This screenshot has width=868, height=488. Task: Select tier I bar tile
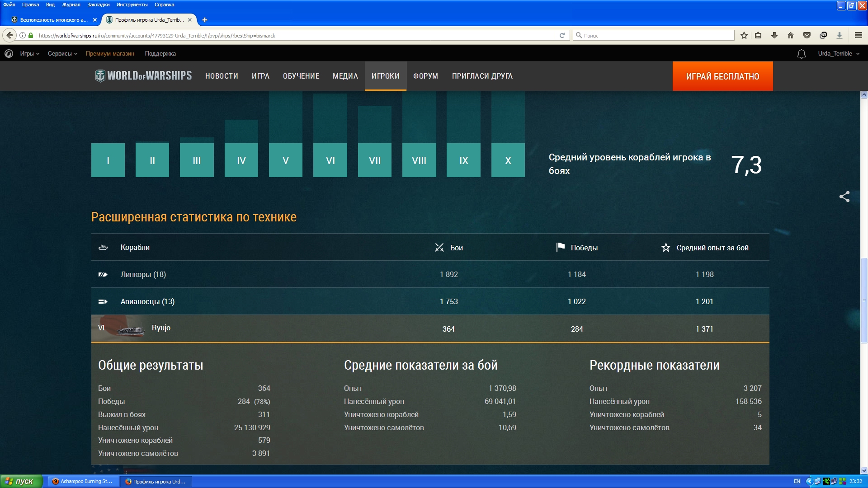click(x=108, y=160)
